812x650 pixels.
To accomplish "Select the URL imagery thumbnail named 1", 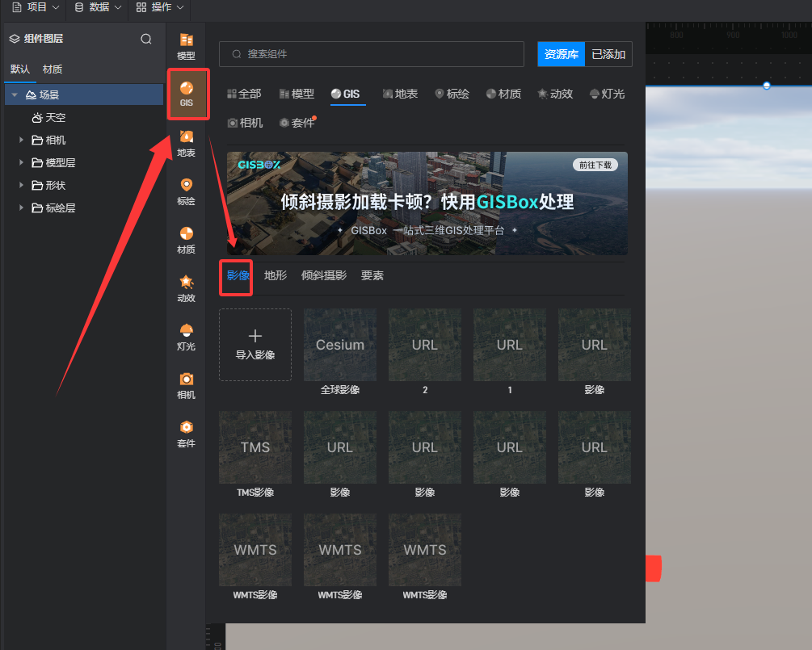I will coord(510,345).
